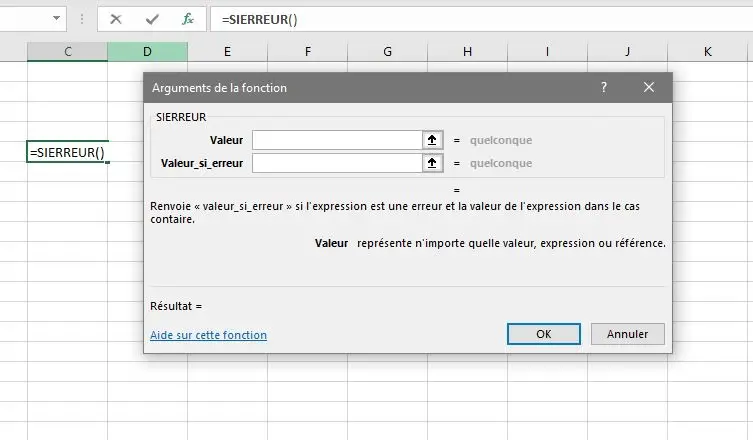Select column C header

(67, 51)
